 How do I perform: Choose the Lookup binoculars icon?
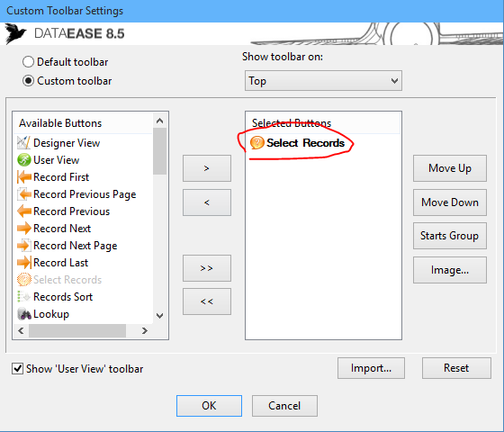(x=23, y=314)
